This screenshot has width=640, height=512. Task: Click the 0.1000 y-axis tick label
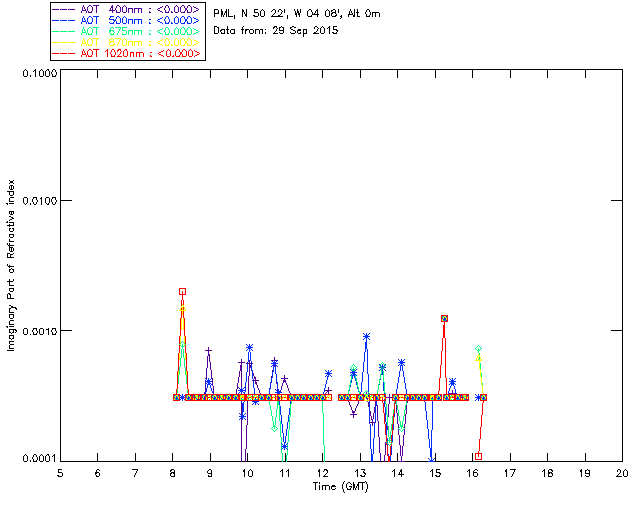tap(39, 73)
